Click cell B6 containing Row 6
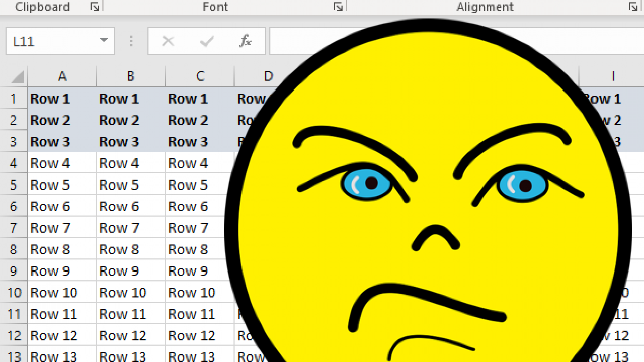 point(131,207)
